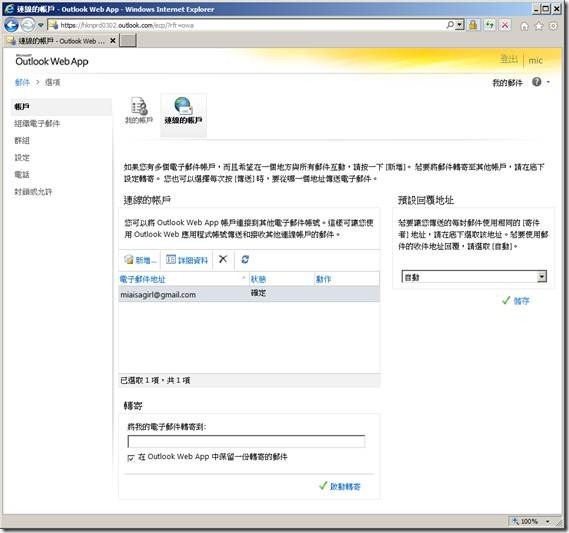The width and height of the screenshot is (569, 533).
Task: Select 電話 in the left navigation
Action: [x=22, y=175]
